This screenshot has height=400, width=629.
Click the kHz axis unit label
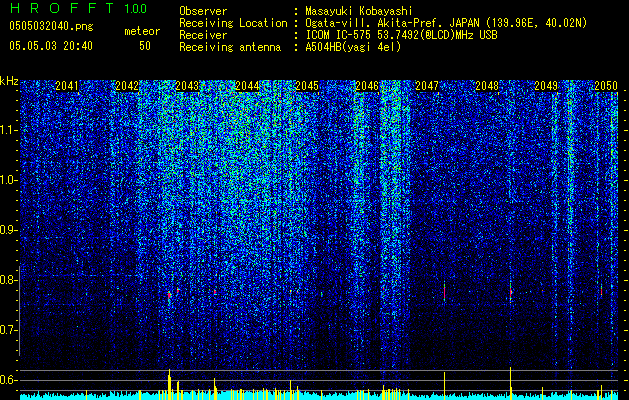click(9, 81)
